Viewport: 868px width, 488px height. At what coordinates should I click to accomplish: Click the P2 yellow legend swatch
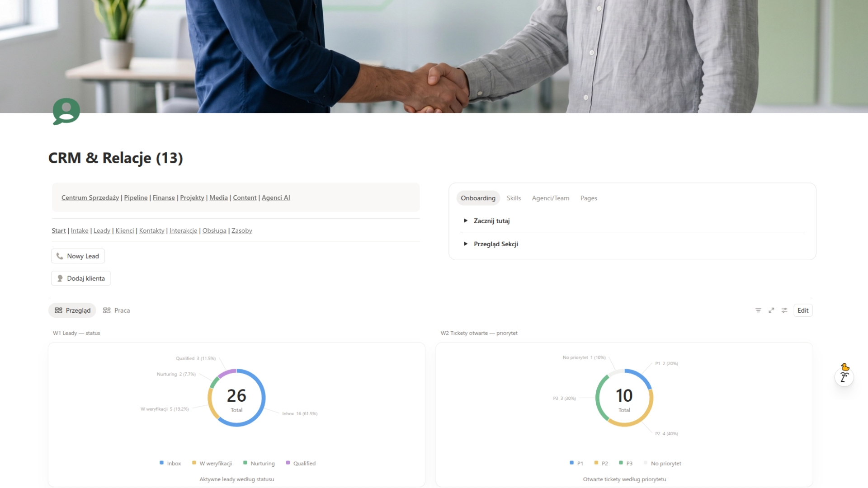point(596,463)
